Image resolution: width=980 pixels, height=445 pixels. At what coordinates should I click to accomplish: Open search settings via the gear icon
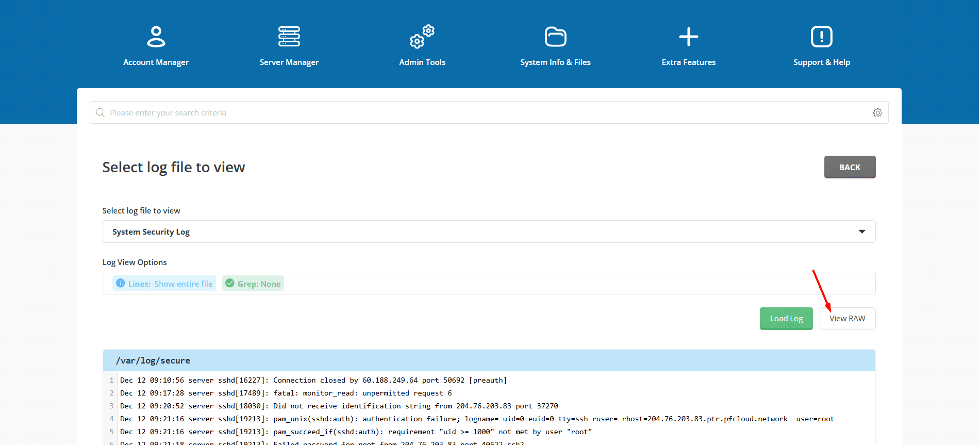[877, 113]
